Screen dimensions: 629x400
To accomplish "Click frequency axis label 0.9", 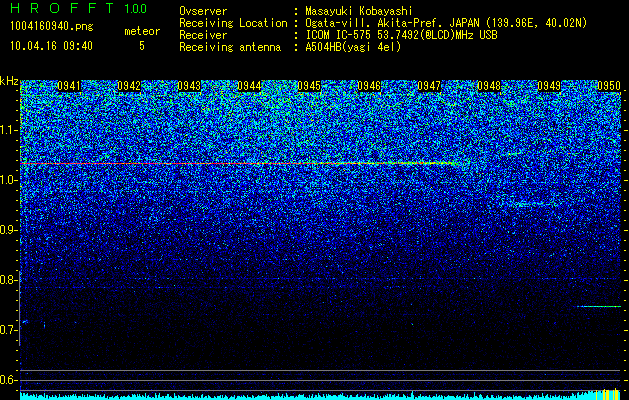I will (8, 230).
